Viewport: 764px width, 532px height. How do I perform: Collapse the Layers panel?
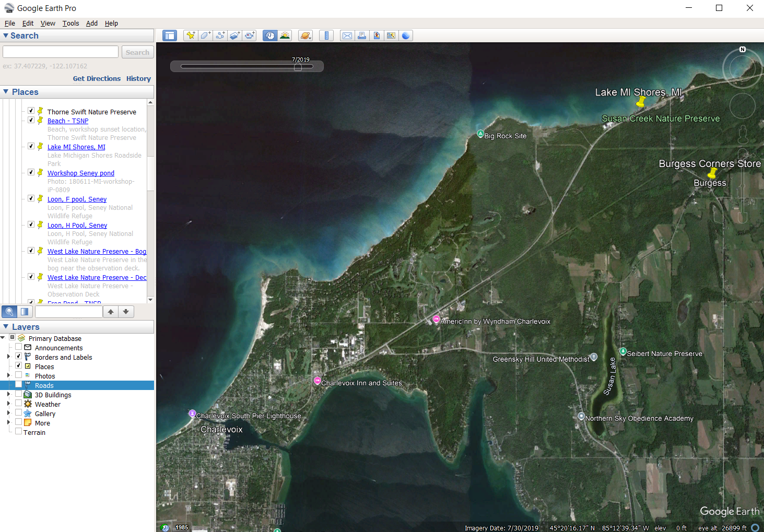6,327
